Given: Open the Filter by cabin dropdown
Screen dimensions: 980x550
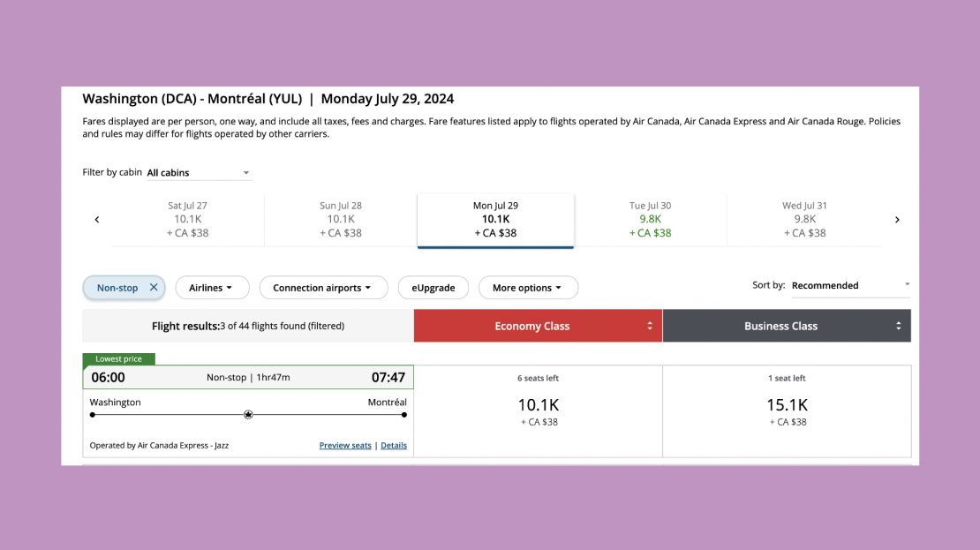Looking at the screenshot, I should (199, 173).
